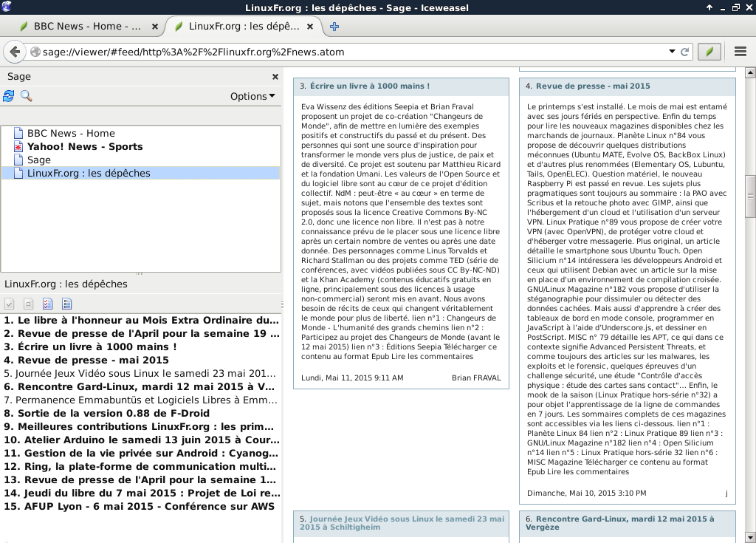Open list item 3 Écrire un livre
756x543 pixels.
point(141,346)
